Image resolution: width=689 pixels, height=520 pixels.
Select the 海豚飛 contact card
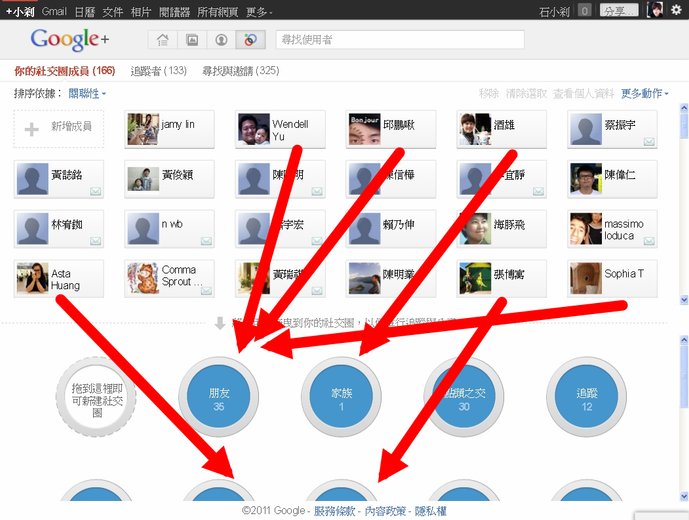click(502, 229)
